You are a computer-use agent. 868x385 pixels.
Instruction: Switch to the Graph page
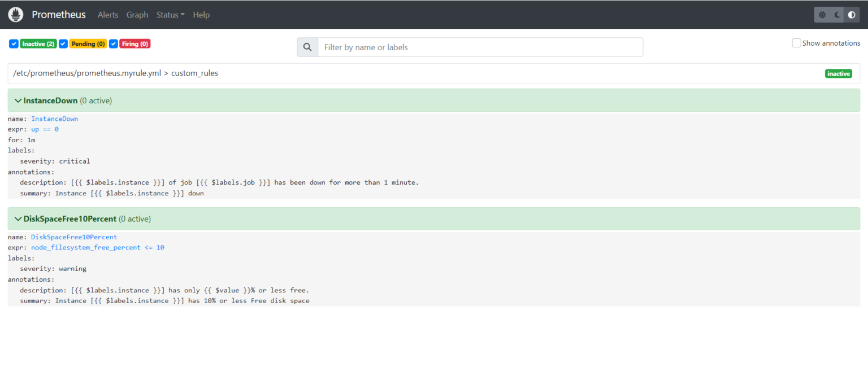[x=137, y=15]
